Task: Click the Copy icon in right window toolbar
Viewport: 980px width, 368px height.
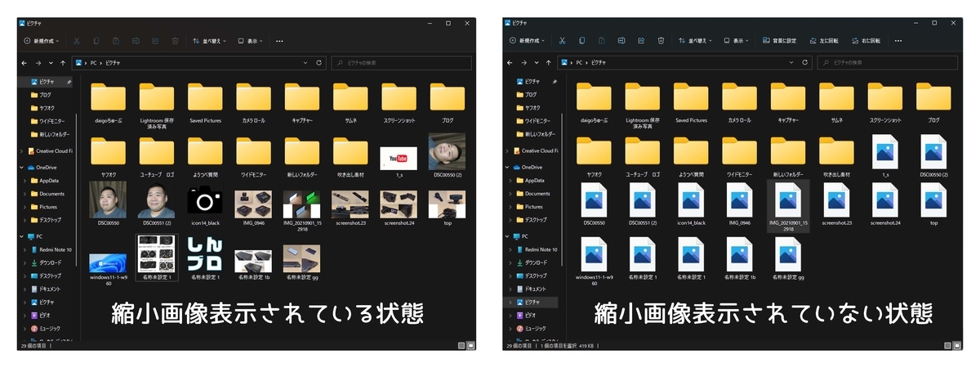Action: [x=581, y=40]
